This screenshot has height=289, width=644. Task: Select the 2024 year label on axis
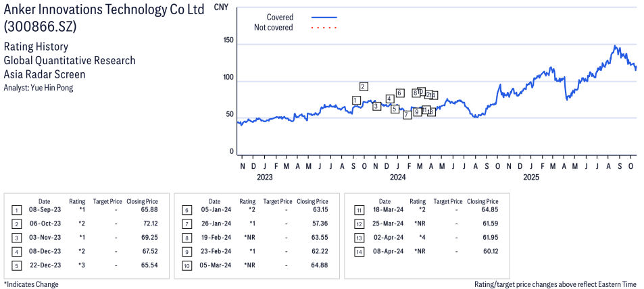[x=397, y=178]
